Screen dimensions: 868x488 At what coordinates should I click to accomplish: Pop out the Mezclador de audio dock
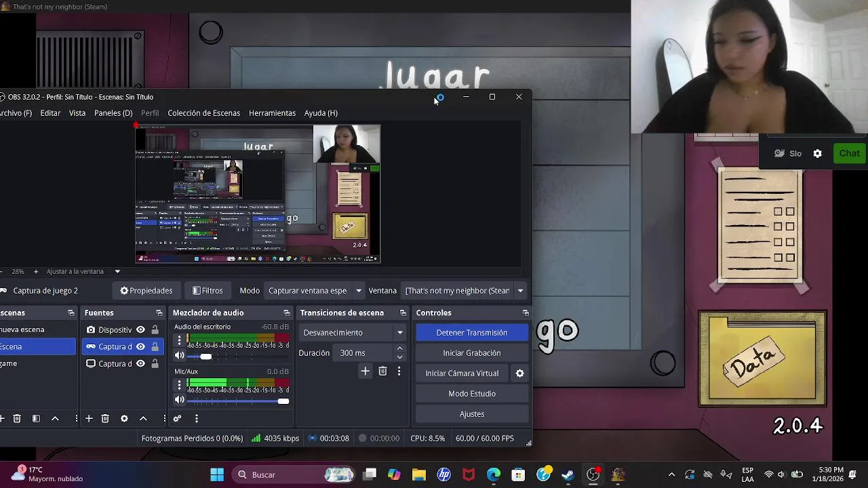[287, 312]
